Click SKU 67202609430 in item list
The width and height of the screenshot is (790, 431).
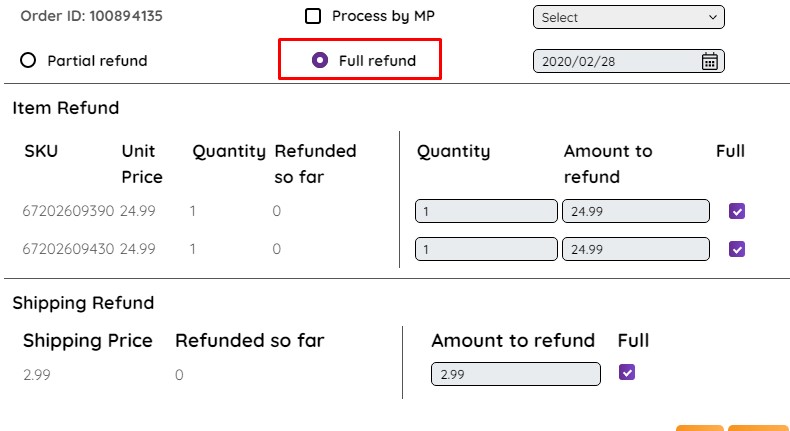[68, 249]
